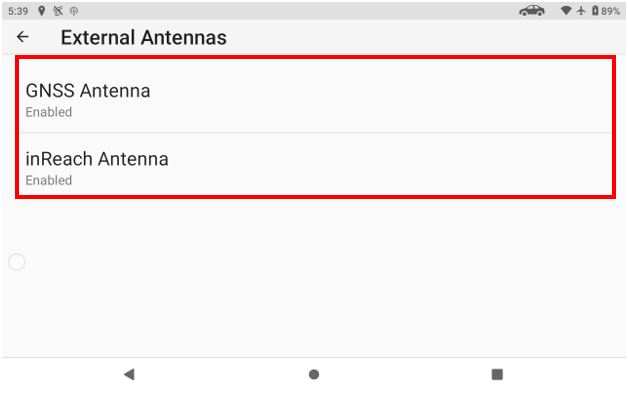
Task: Tap the broadcast signal status icon
Action: (74, 11)
